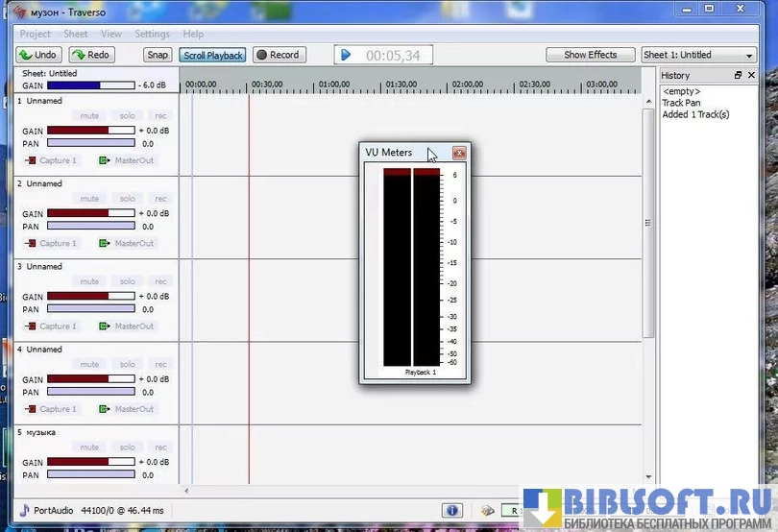
Task: Arm rec on track 4 Unnamed
Action: [160, 365]
